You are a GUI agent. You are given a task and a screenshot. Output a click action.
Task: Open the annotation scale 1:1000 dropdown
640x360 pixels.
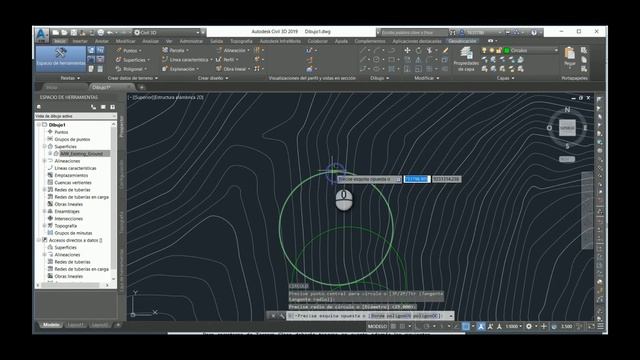click(513, 327)
